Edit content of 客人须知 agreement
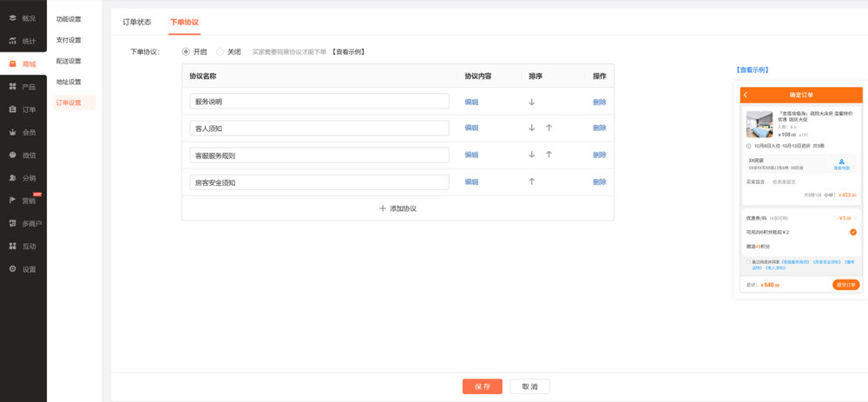 (471, 128)
